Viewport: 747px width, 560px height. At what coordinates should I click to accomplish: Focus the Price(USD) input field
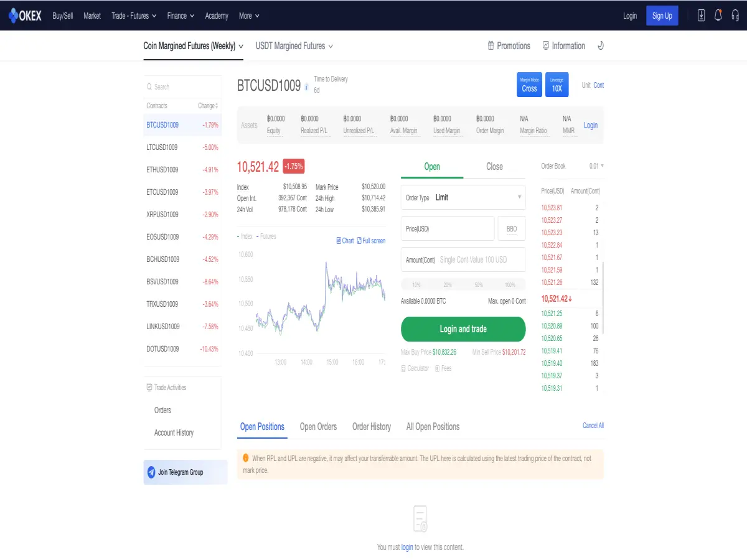coord(448,229)
